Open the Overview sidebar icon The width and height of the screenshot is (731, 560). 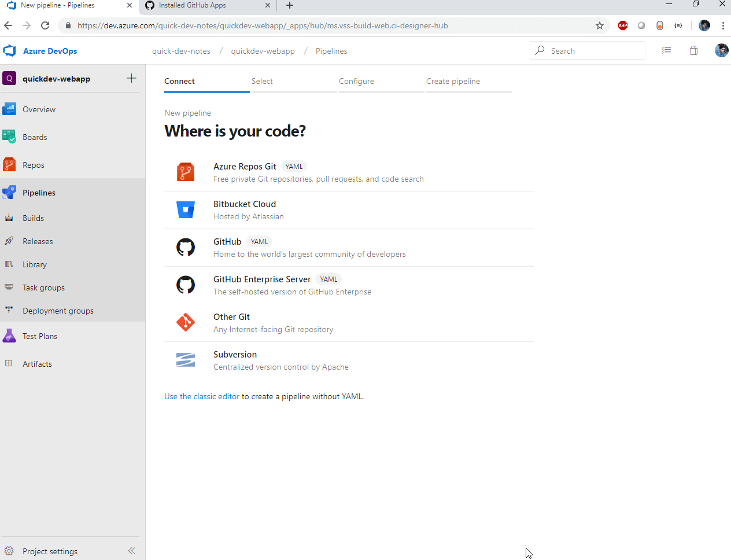pos(9,109)
